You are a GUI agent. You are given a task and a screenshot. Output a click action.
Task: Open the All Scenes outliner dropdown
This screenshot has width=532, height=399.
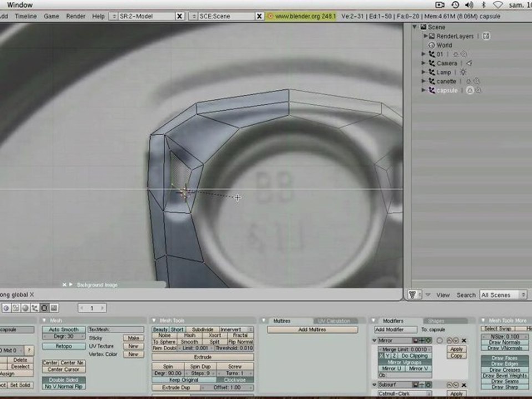[x=504, y=295]
